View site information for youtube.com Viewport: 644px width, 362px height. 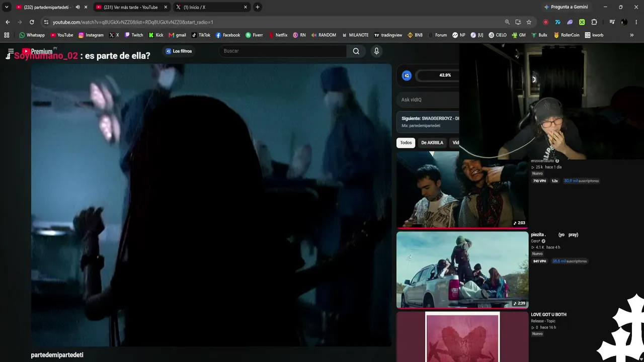(x=46, y=22)
